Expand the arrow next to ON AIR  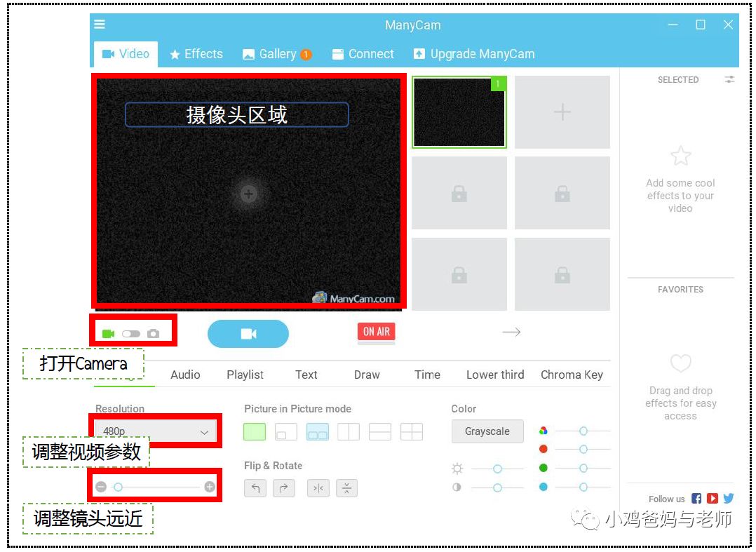pyautogui.click(x=511, y=332)
